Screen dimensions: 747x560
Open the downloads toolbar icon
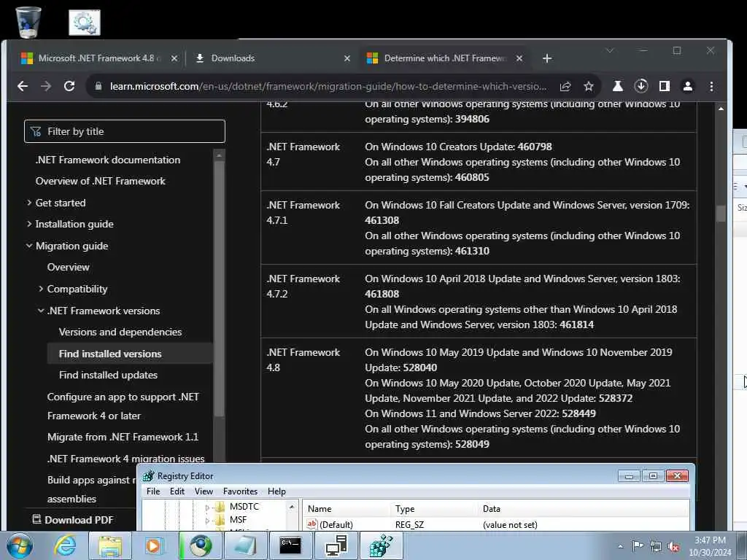pos(641,86)
